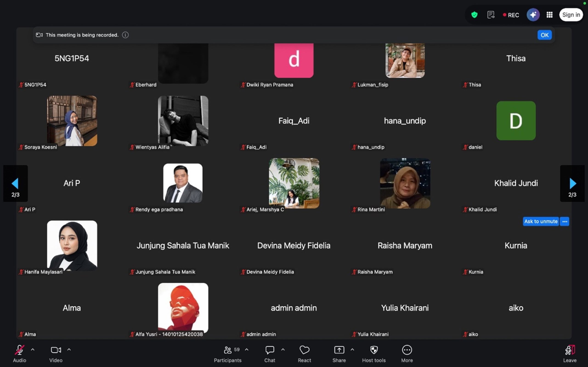This screenshot has width=588, height=367.
Task: Open the Chat panel
Action: tap(269, 353)
